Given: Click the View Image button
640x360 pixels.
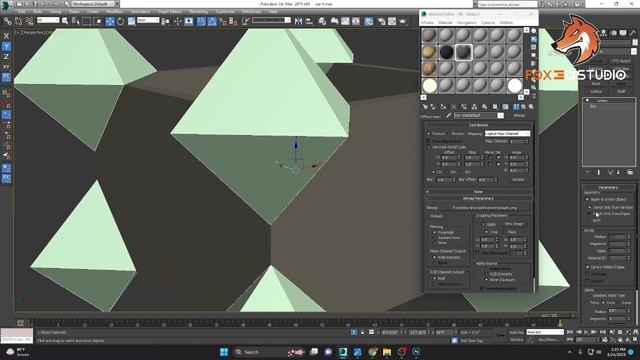Looking at the screenshot, I should point(513,224).
